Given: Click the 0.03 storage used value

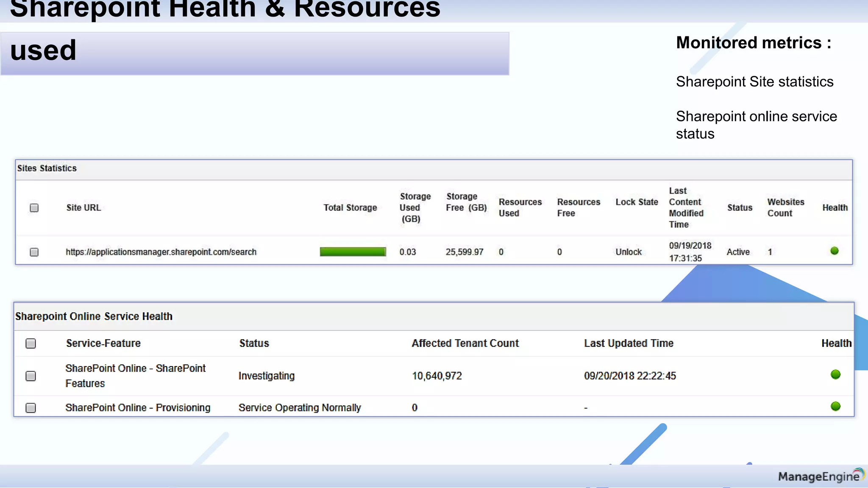Looking at the screenshot, I should click(x=408, y=252).
